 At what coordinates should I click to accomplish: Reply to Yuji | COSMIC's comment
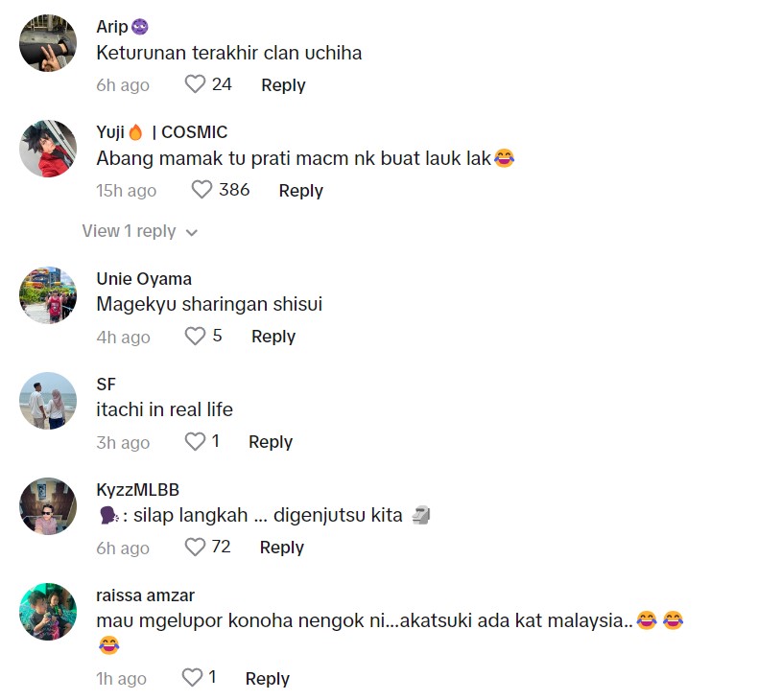300,191
